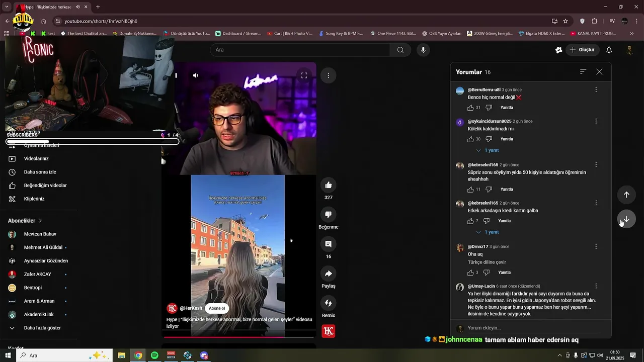This screenshot has width=644, height=362.
Task: Click the dislike Beğenme button on the short
Action: 329,215
